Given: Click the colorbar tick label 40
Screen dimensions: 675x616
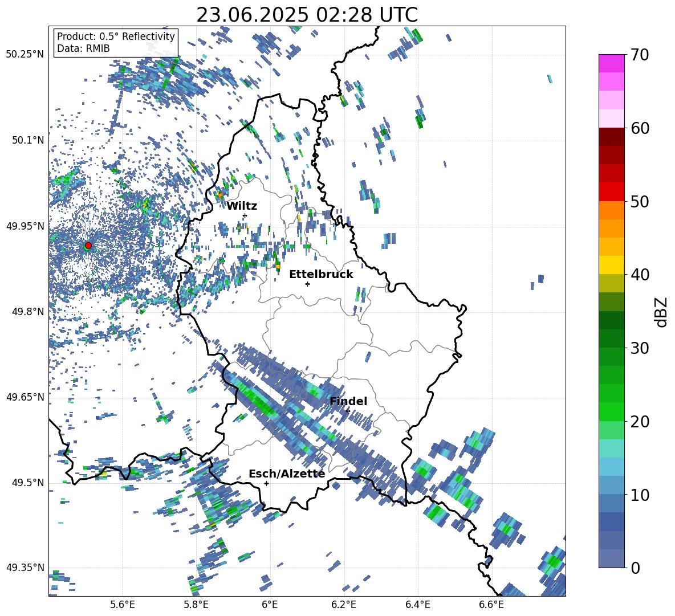Looking at the screenshot, I should click(x=640, y=275).
